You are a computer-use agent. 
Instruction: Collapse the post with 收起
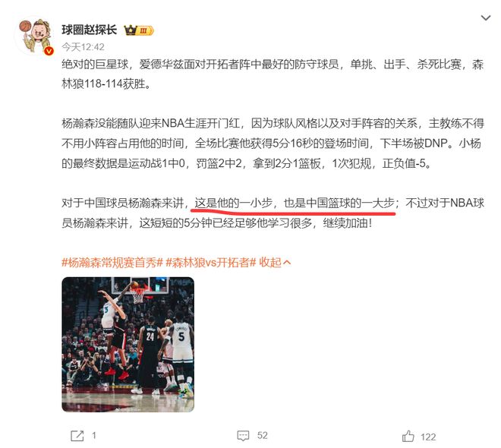pos(270,262)
